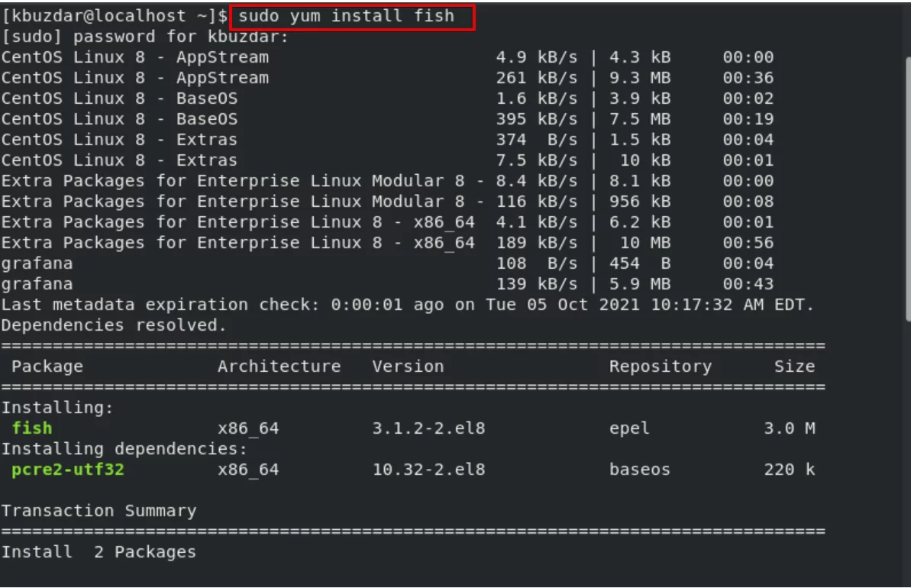Click the terminal vertical scrollbar thumb

coord(907,189)
